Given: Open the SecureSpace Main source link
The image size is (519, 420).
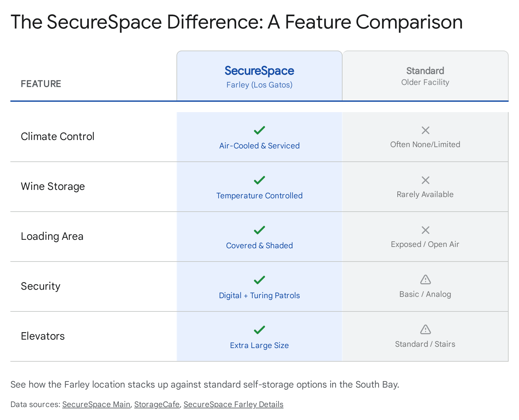Looking at the screenshot, I should tap(96, 404).
